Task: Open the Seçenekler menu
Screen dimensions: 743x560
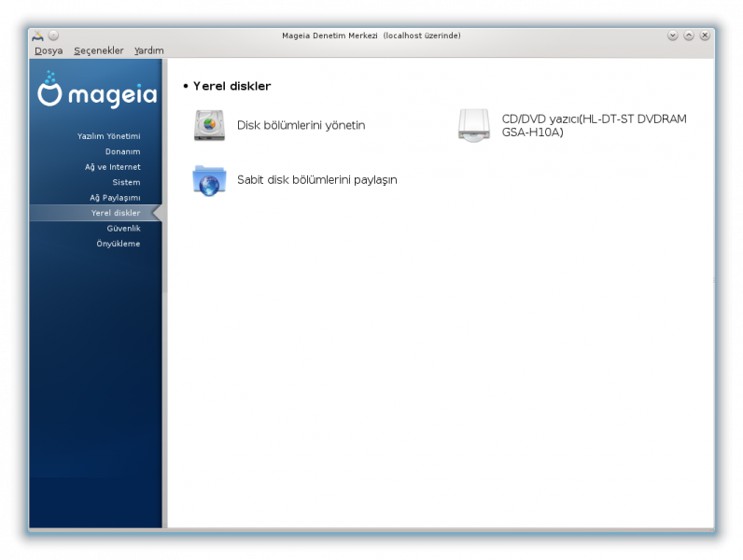Action: tap(99, 50)
